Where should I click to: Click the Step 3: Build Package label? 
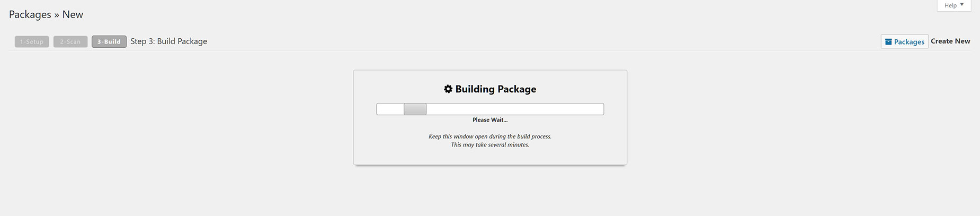(x=169, y=41)
